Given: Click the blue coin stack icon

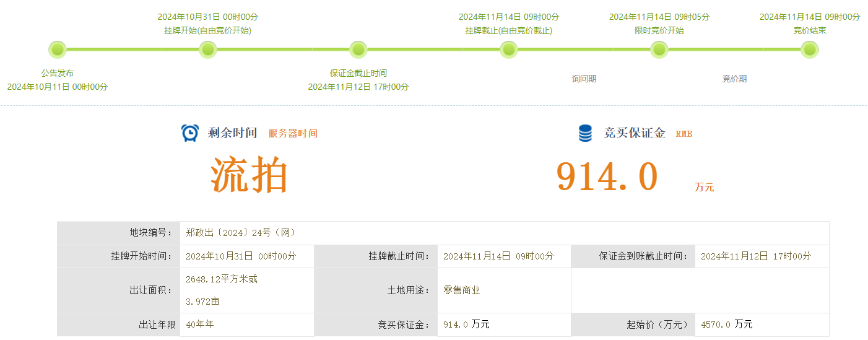Looking at the screenshot, I should pyautogui.click(x=584, y=133).
